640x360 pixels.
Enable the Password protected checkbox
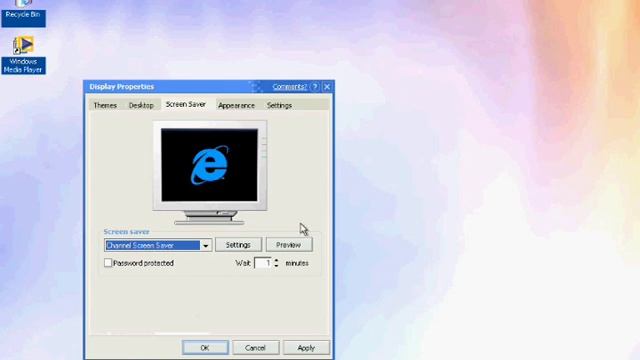click(108, 263)
